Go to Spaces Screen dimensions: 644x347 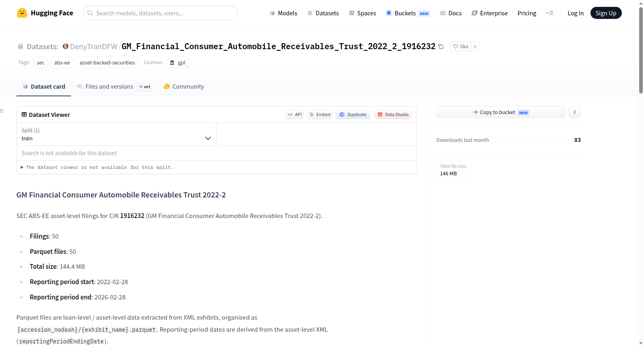point(363,13)
